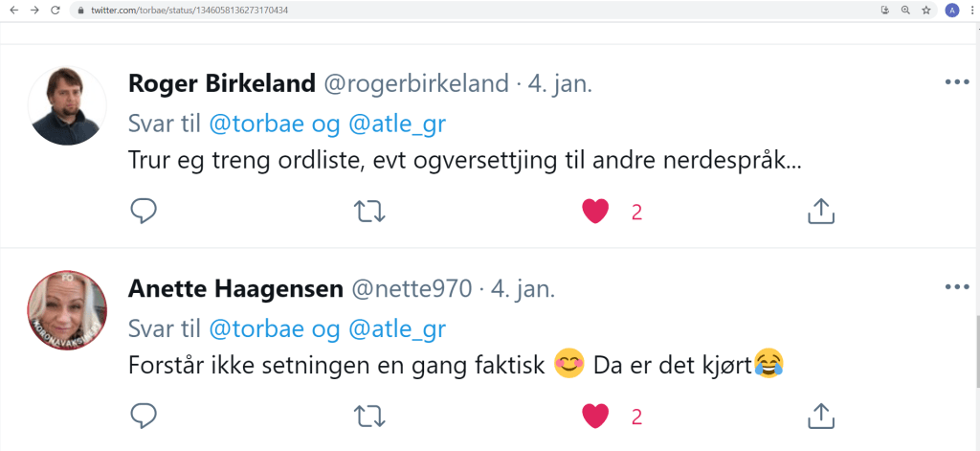Reload the page in the browser
Image resolution: width=980 pixels, height=451 pixels.
point(55,10)
